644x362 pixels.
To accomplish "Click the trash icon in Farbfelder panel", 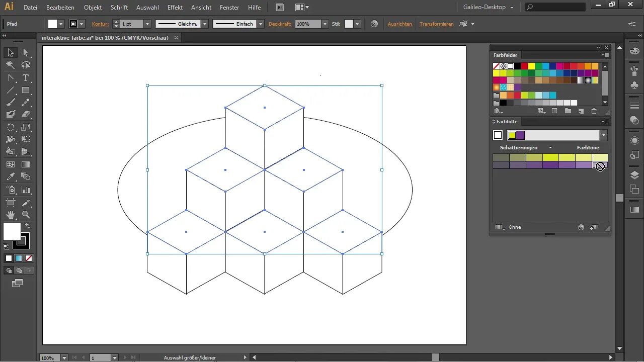I will click(x=594, y=111).
